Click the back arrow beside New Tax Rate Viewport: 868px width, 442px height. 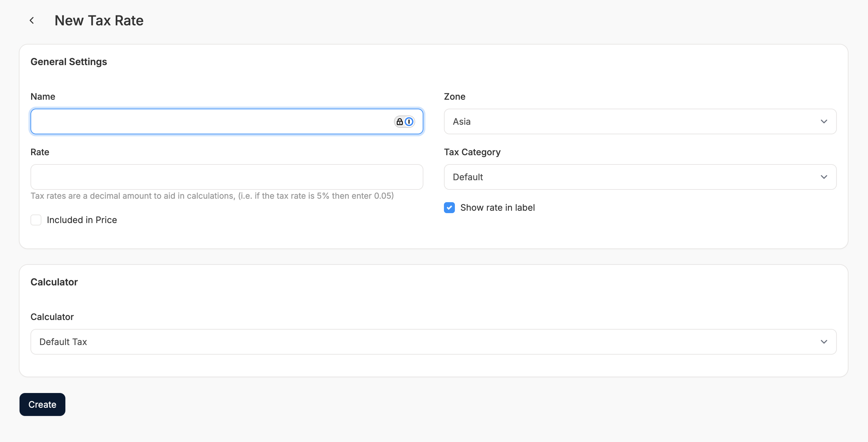point(32,21)
